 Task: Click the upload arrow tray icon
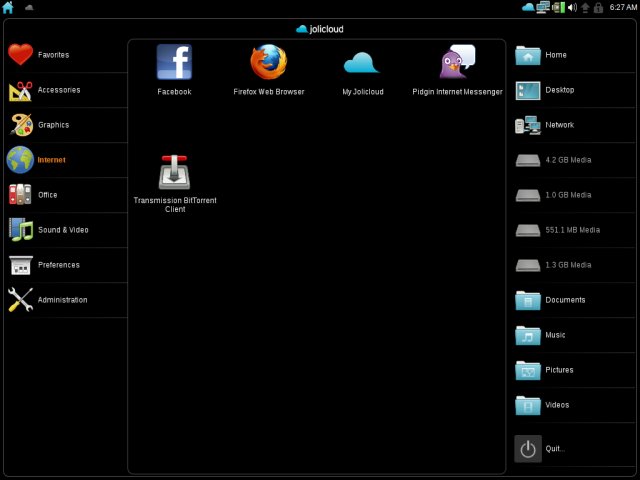click(x=585, y=8)
